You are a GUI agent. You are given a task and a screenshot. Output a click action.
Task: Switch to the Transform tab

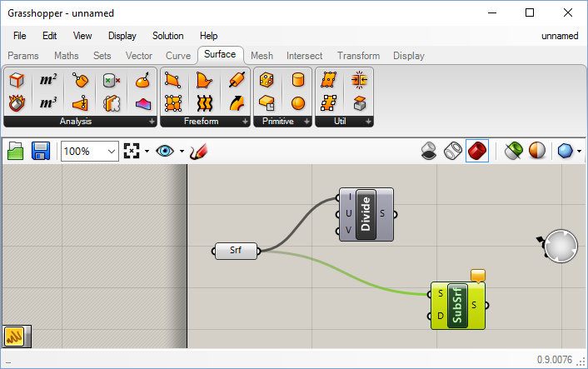pyautogui.click(x=358, y=56)
